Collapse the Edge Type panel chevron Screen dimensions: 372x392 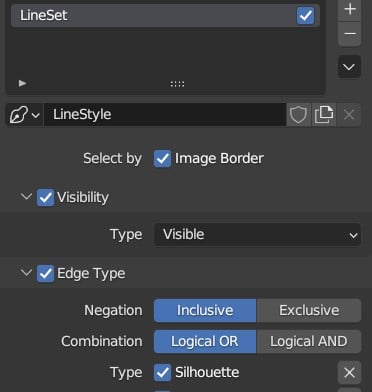click(26, 273)
